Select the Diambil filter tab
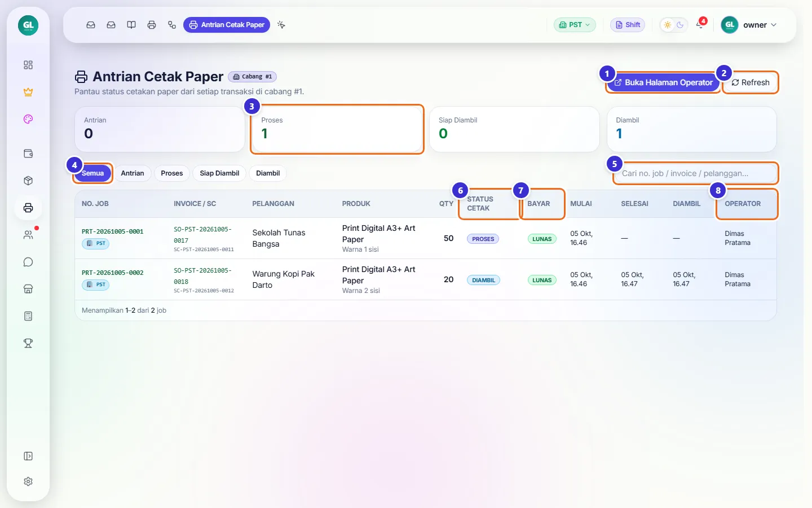 click(268, 173)
